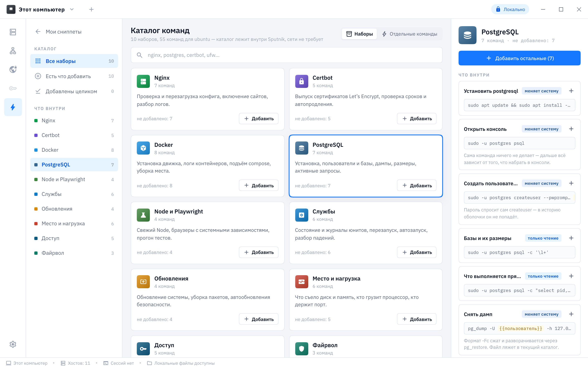Select Nginx in the Что внутри list
This screenshot has height=368, width=588.
[74, 120]
